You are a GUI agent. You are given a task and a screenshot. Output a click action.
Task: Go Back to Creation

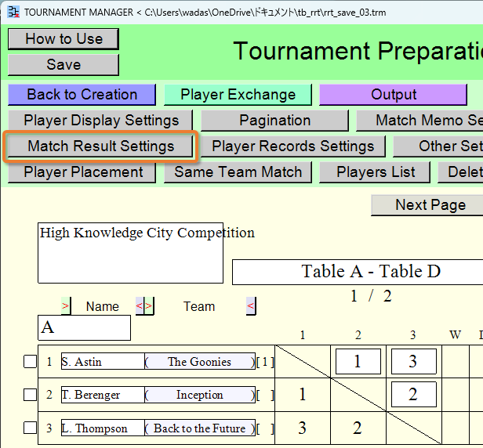tap(82, 95)
